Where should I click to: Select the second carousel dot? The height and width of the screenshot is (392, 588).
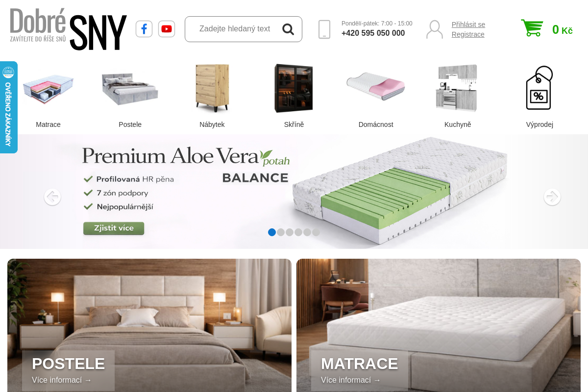(x=281, y=232)
